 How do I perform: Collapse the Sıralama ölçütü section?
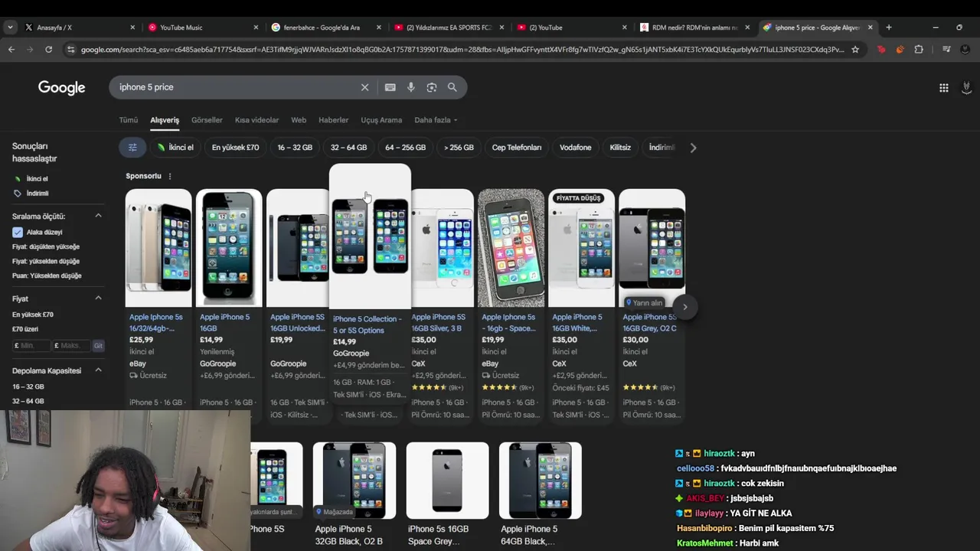tap(98, 217)
